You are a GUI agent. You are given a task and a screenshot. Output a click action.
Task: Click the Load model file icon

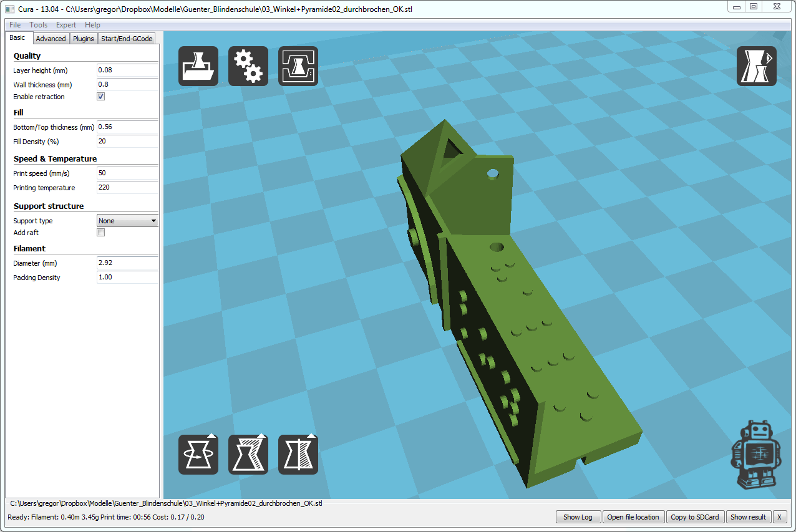(198, 66)
